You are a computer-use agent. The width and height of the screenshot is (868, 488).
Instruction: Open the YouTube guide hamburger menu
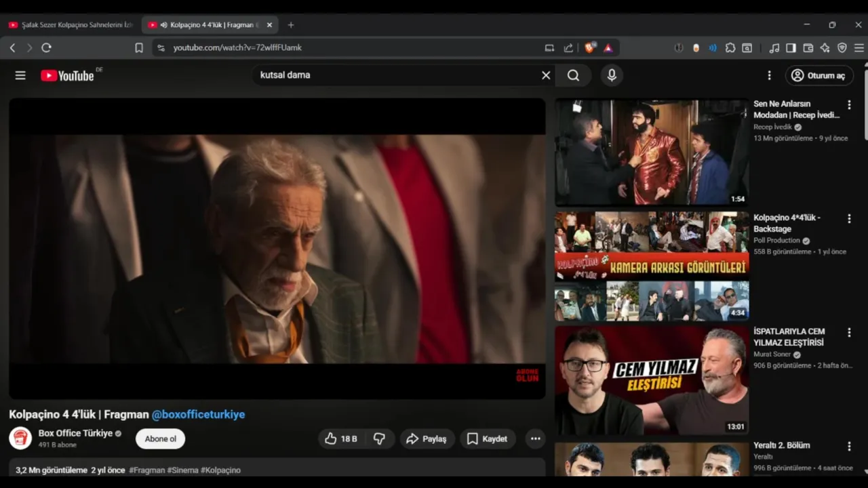20,75
